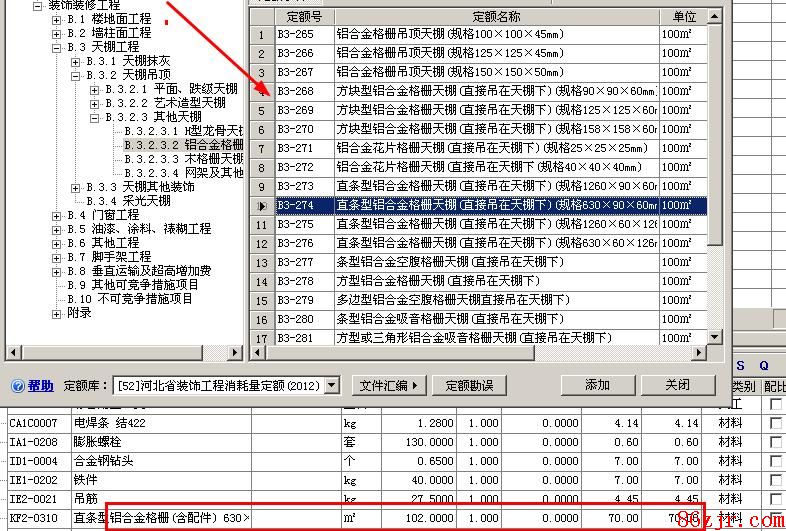Screen dimensions: 786x531
Task: Check the box in the 合金钢钻头 row
Action: click(x=775, y=461)
